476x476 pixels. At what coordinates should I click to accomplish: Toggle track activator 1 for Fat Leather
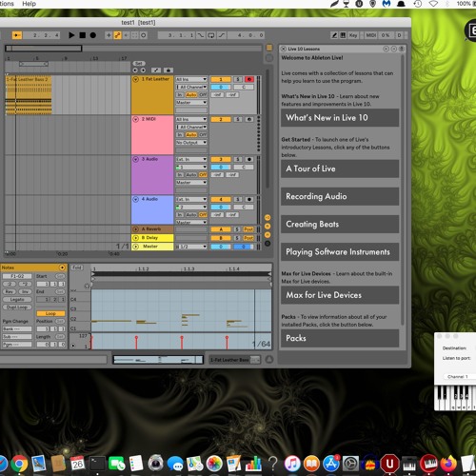point(221,79)
